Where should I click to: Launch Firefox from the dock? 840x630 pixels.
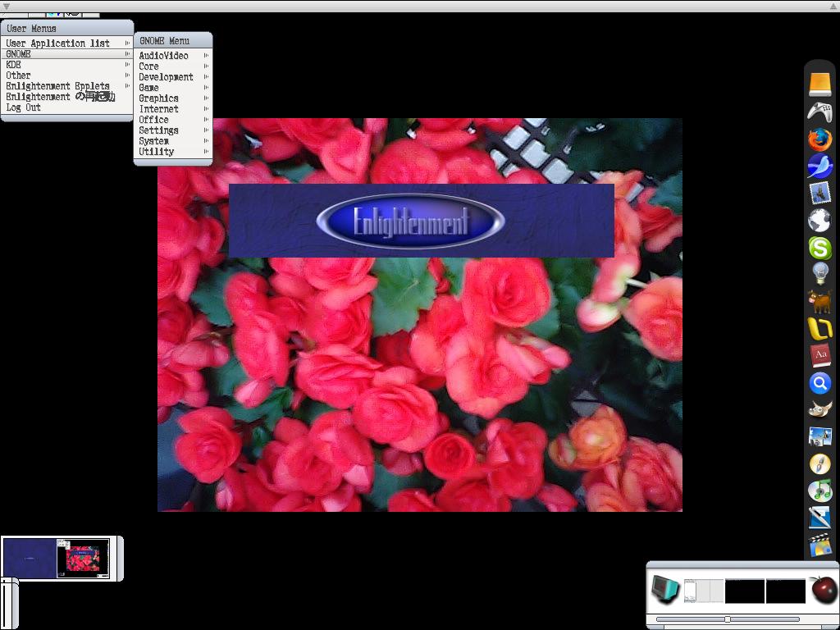819,139
